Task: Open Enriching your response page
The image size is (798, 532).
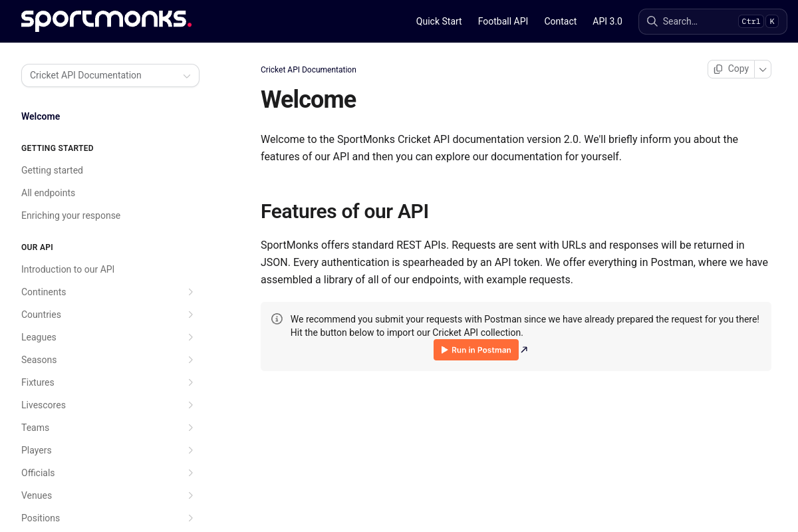Action: (70, 215)
